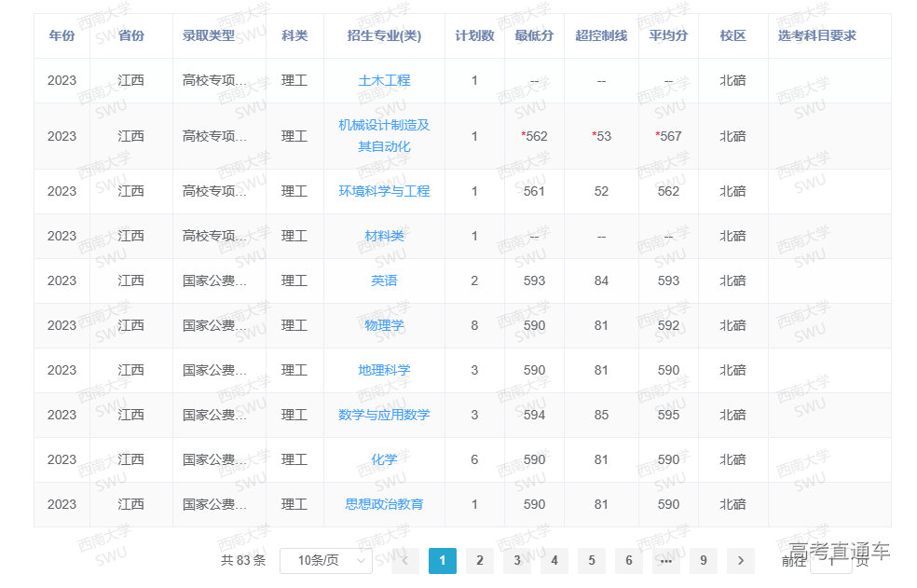The width and height of the screenshot is (917, 588).
Task: Open the 材料类 major link
Action: point(384,236)
